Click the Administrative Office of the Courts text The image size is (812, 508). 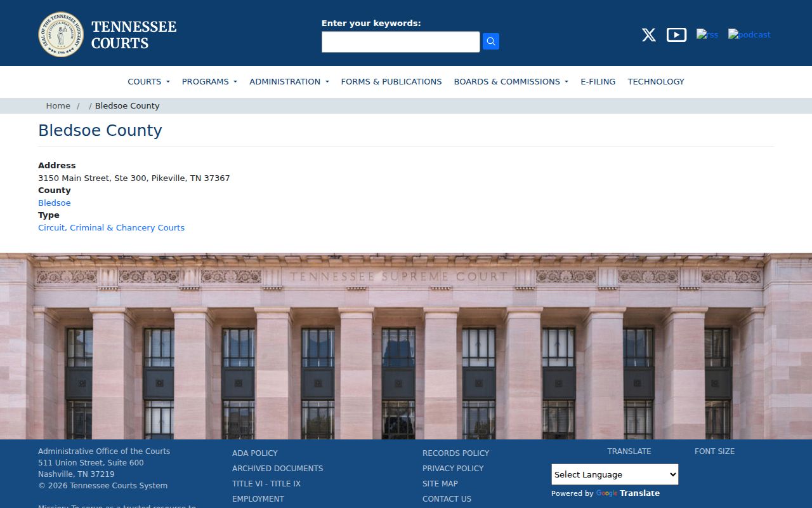point(104,451)
